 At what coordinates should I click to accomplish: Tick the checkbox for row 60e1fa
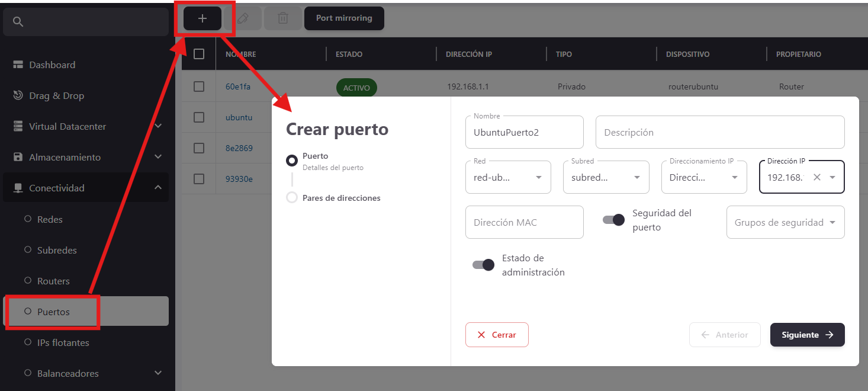click(x=199, y=86)
